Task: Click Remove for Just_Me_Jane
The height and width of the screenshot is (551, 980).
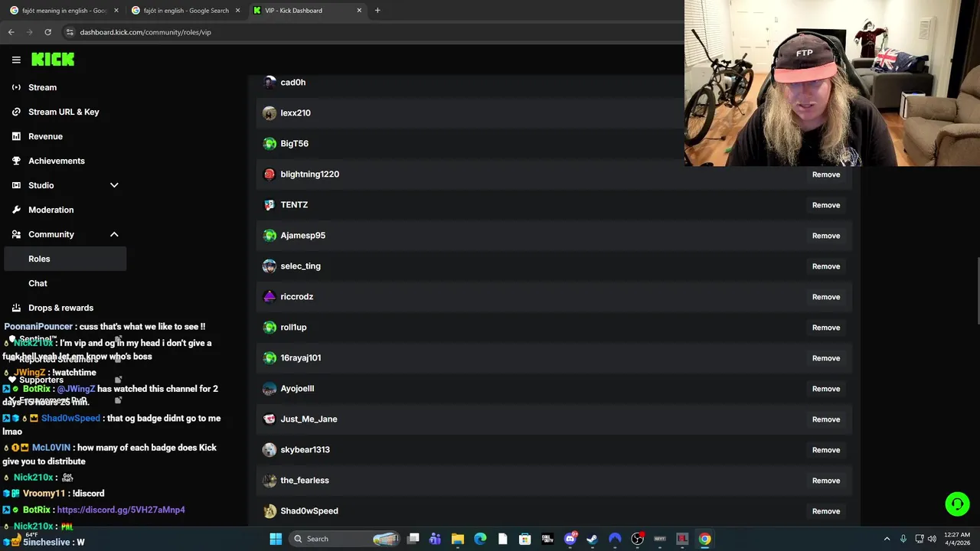Action: click(826, 419)
